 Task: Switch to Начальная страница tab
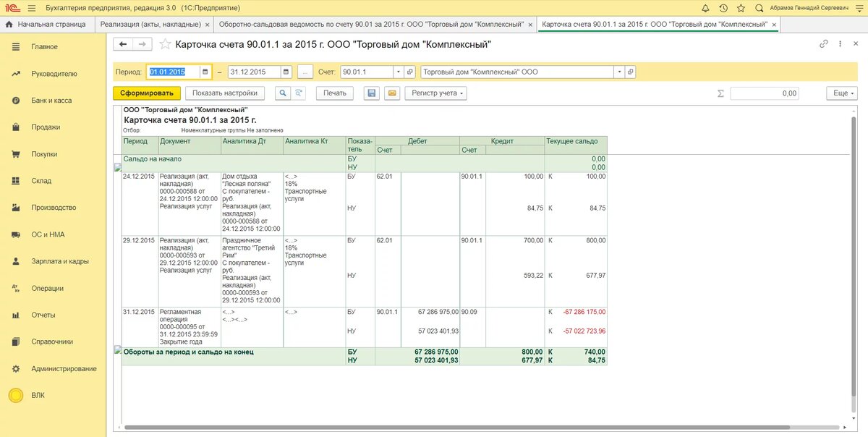tap(47, 24)
